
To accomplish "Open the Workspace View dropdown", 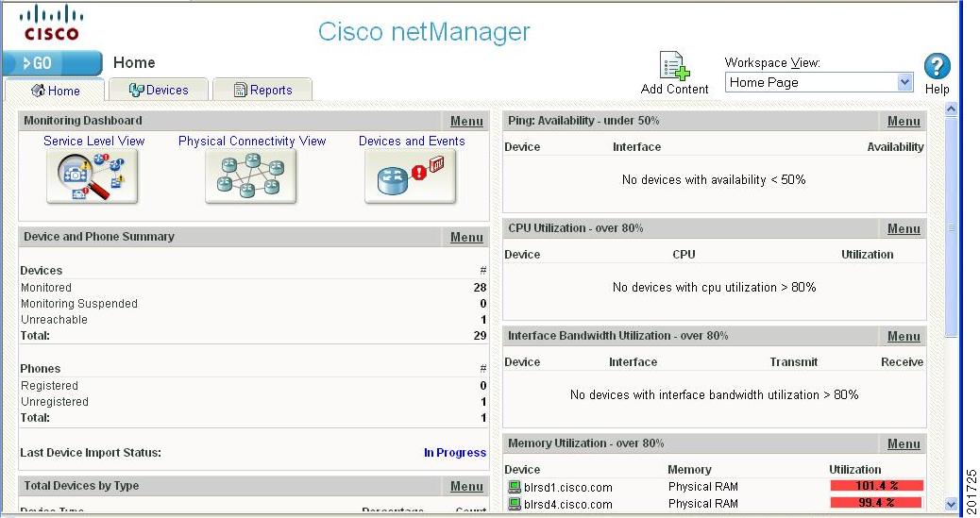I will click(819, 82).
